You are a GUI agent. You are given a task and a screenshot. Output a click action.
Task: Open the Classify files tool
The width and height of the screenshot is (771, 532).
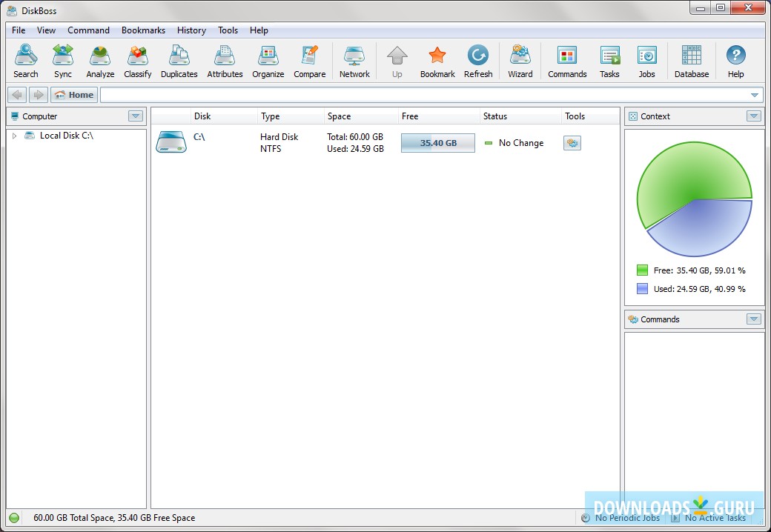pyautogui.click(x=138, y=61)
